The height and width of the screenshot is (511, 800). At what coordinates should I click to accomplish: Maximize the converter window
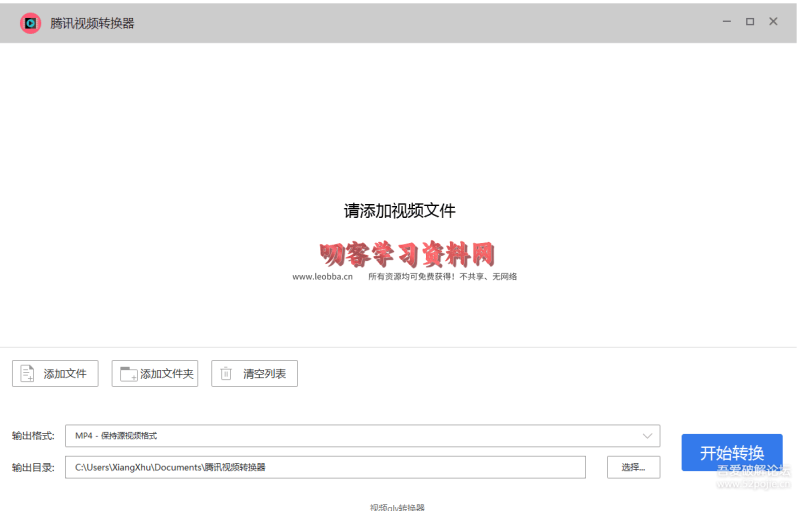click(750, 21)
